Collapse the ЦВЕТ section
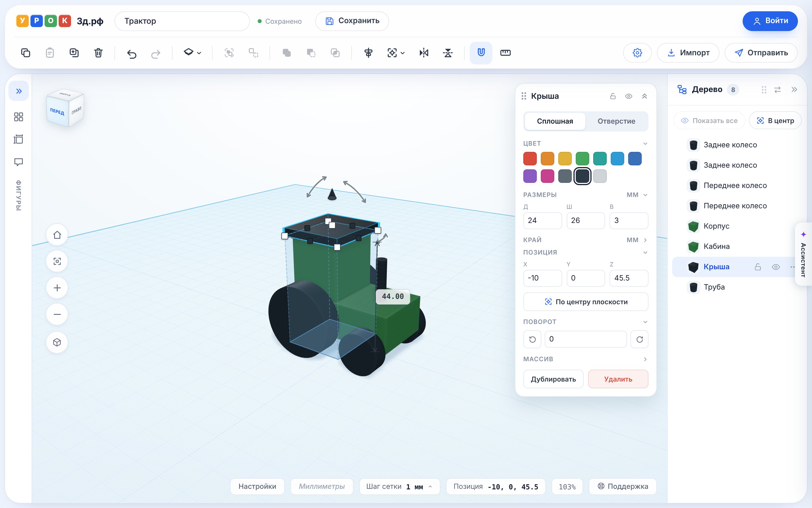The height and width of the screenshot is (508, 812). coord(645,144)
